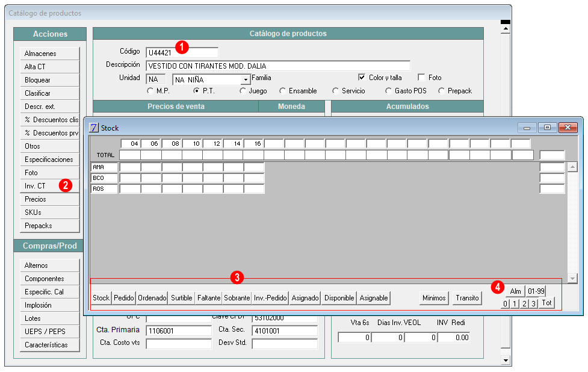Open the Prepacks action
The width and height of the screenshot is (588, 372).
(49, 226)
